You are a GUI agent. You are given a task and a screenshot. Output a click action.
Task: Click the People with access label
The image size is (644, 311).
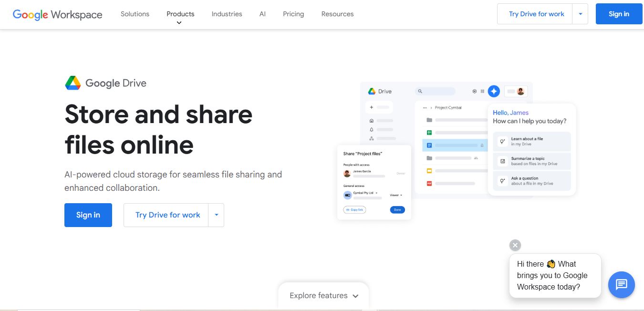click(x=356, y=165)
